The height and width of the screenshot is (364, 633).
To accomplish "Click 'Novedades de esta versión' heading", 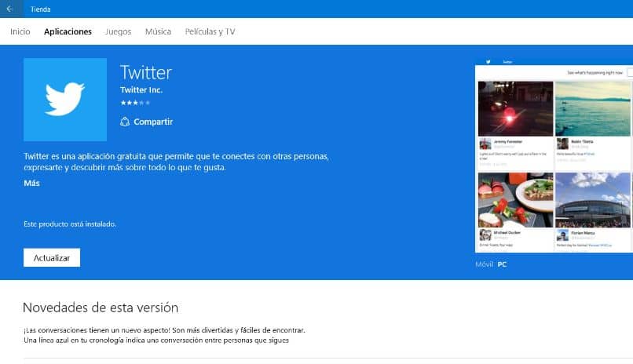I will click(101, 308).
